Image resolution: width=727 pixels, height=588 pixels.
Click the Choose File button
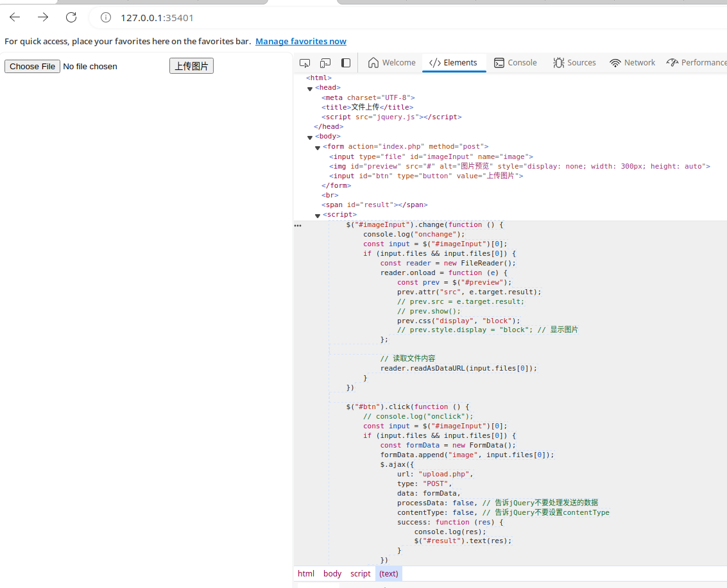tap(33, 66)
